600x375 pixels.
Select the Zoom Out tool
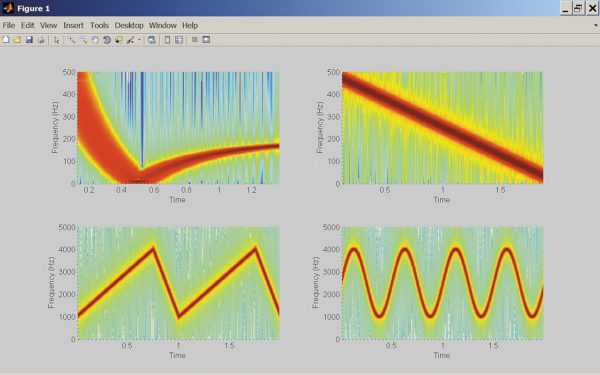pos(84,40)
